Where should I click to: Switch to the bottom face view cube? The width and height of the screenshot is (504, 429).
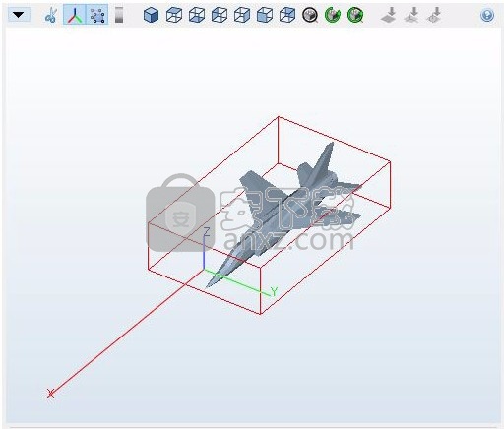coord(197,15)
